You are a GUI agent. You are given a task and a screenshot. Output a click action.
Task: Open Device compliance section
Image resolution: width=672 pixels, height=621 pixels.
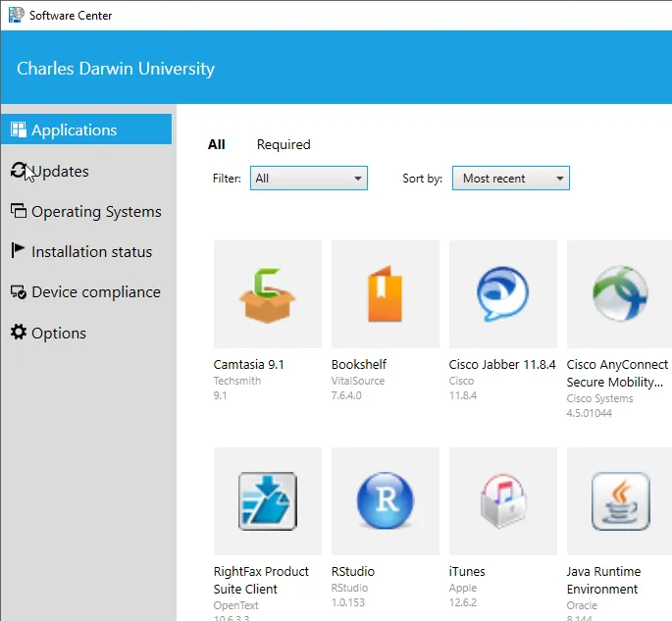[x=95, y=291]
